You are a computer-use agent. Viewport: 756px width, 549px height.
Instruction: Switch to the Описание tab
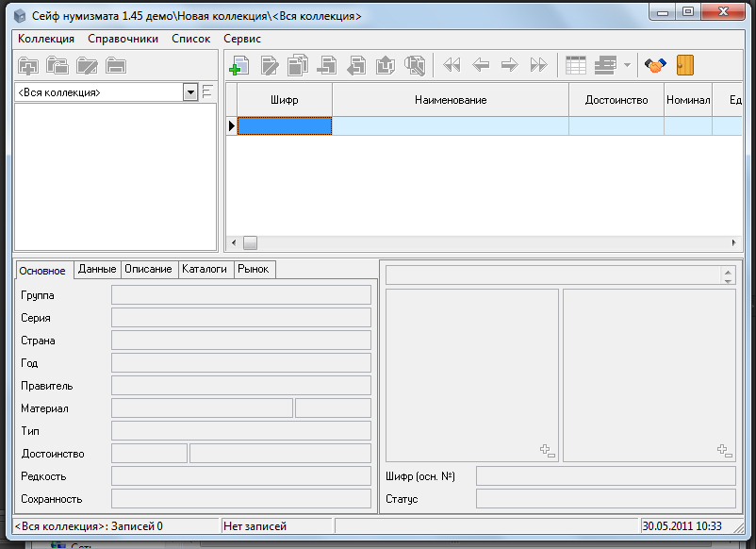coord(150,270)
